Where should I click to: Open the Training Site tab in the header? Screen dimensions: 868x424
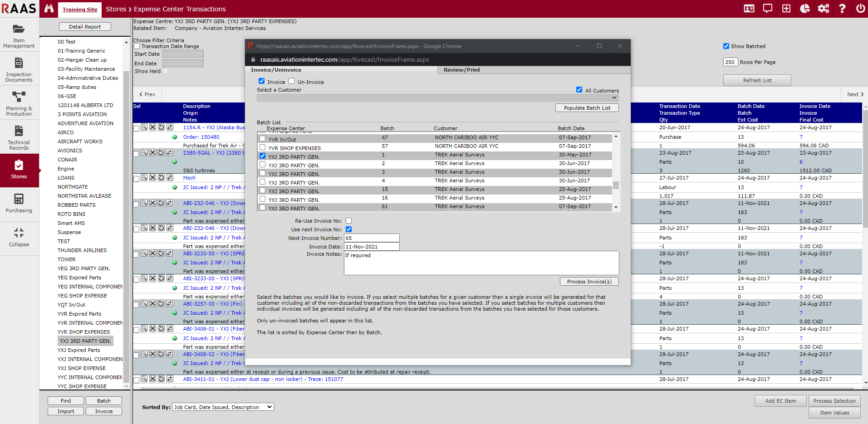click(x=80, y=10)
